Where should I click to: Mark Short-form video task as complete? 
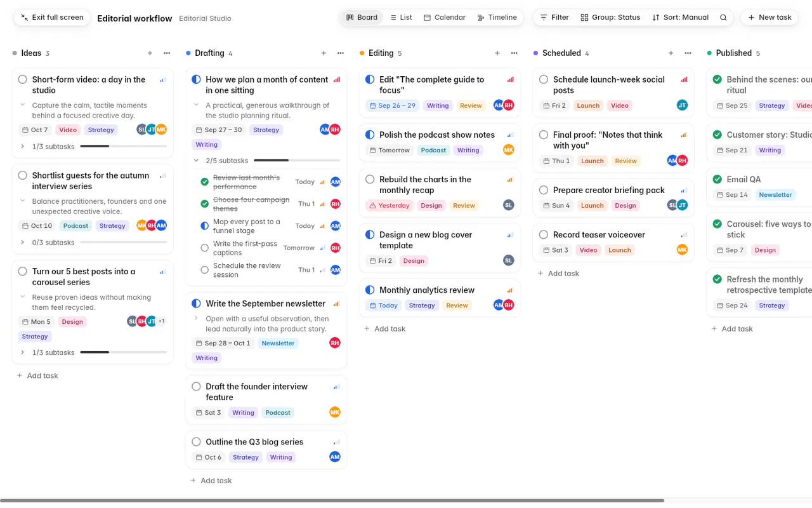tap(23, 79)
